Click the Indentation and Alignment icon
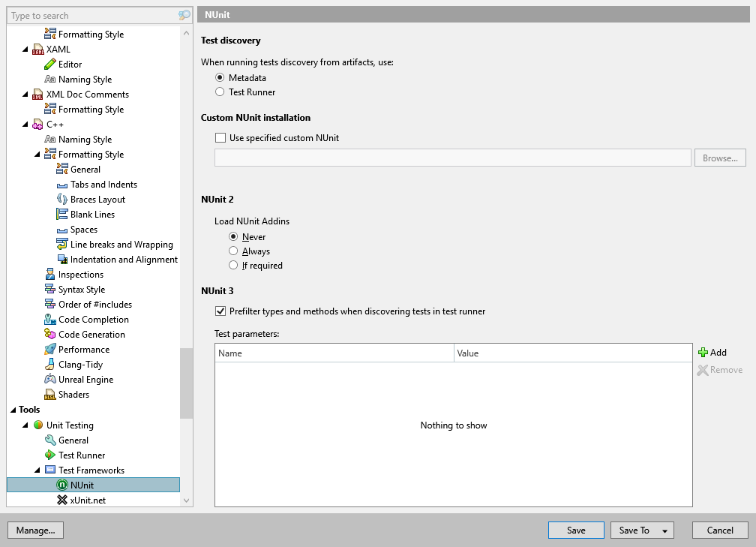The width and height of the screenshot is (756, 547). 61,260
